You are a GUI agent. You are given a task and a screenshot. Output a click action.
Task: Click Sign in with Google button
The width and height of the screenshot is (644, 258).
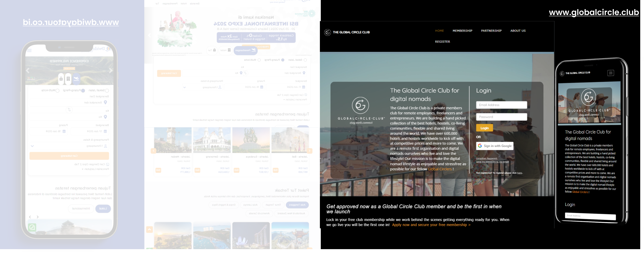tap(495, 146)
